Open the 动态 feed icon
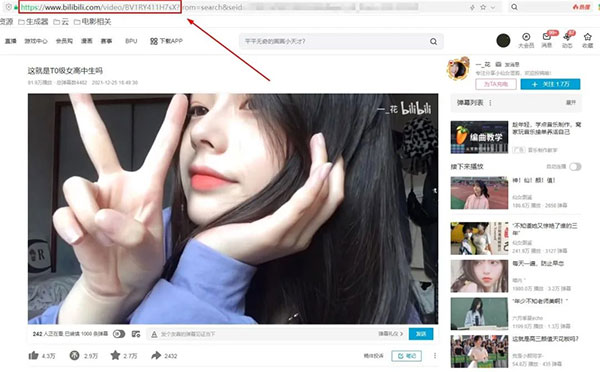The width and height of the screenshot is (600, 372). pos(567,37)
